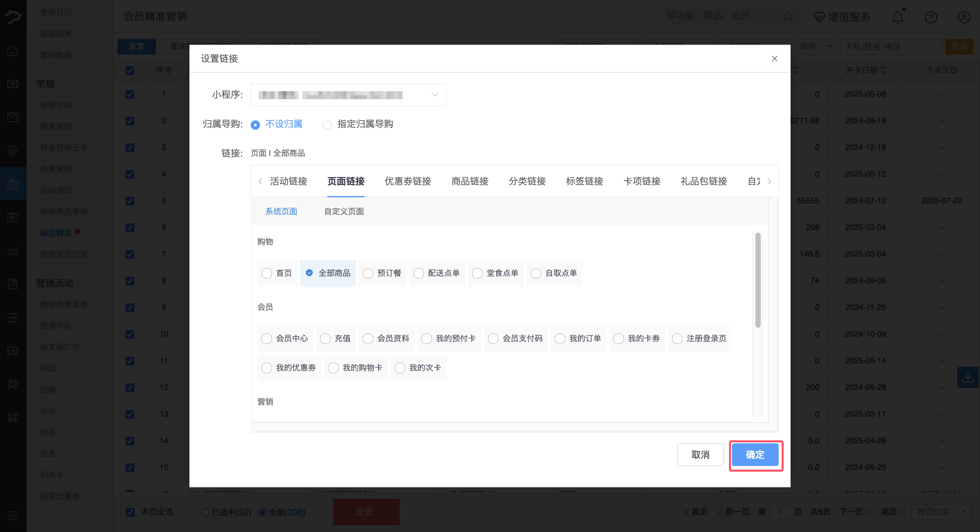Select 已选中(50) radio option
Image resolution: width=980 pixels, height=532 pixels.
click(x=226, y=512)
